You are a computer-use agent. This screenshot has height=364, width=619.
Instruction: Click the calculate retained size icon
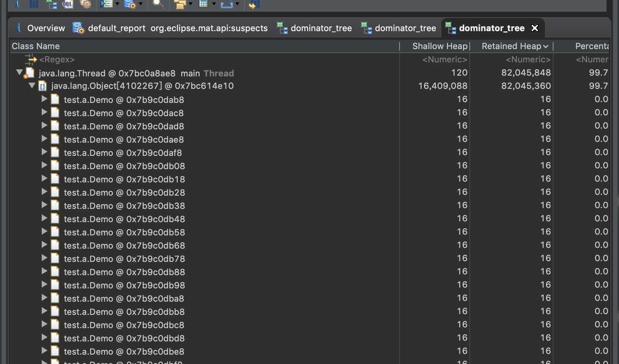[203, 4]
